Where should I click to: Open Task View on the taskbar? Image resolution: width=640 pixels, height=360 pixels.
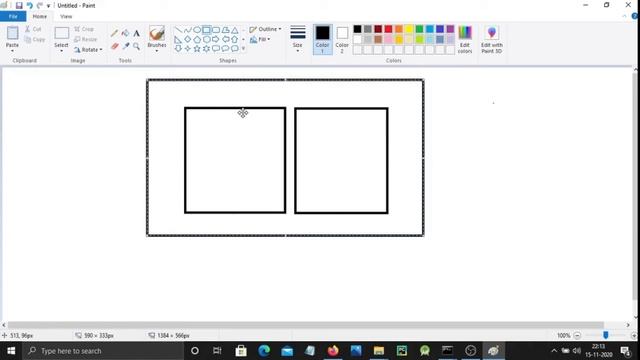[218, 351]
